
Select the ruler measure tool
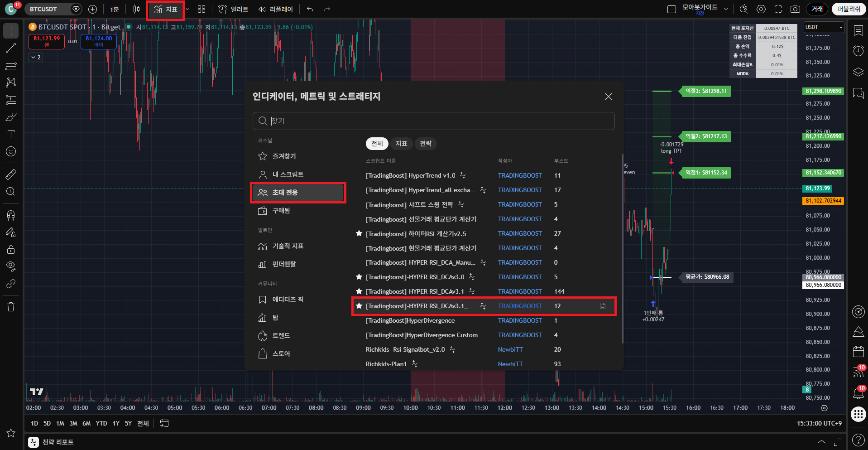[11, 174]
